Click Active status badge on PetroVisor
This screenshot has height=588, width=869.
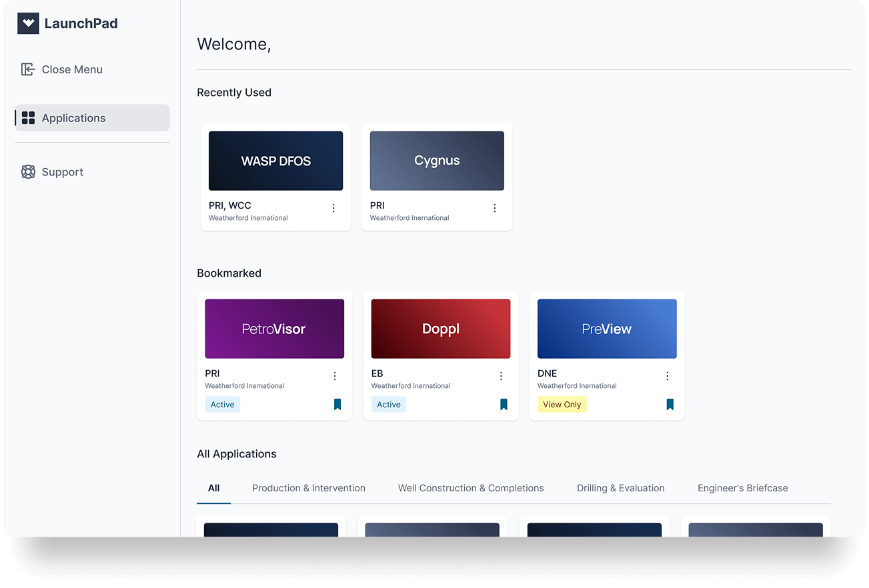pos(222,405)
